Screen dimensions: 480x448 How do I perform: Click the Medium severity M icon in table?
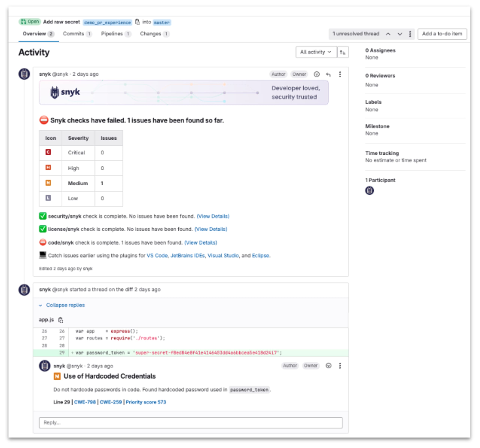point(48,183)
